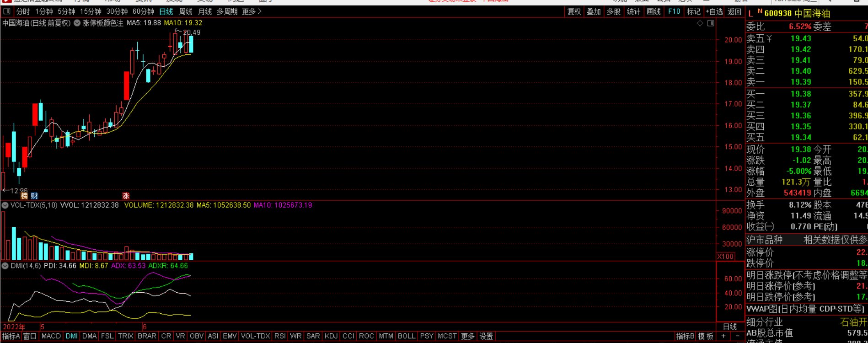Click the +自选 add to watchlist button
Image resolution: width=868 pixels, height=343 pixels.
pos(714,11)
